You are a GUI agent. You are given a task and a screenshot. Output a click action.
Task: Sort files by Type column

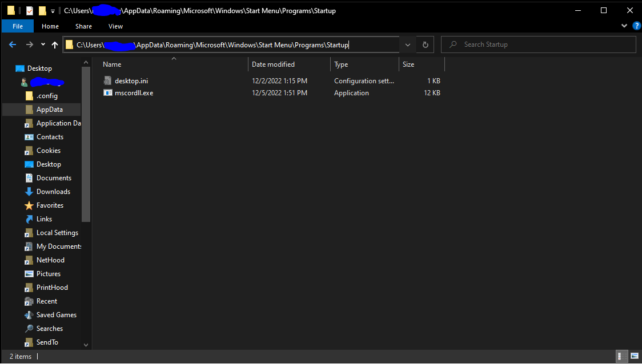coord(341,64)
